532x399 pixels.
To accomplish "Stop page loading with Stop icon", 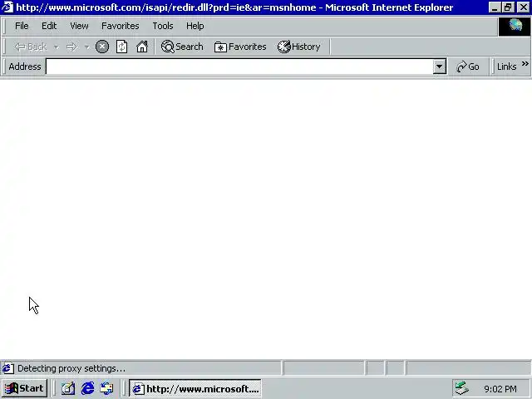I will click(102, 47).
